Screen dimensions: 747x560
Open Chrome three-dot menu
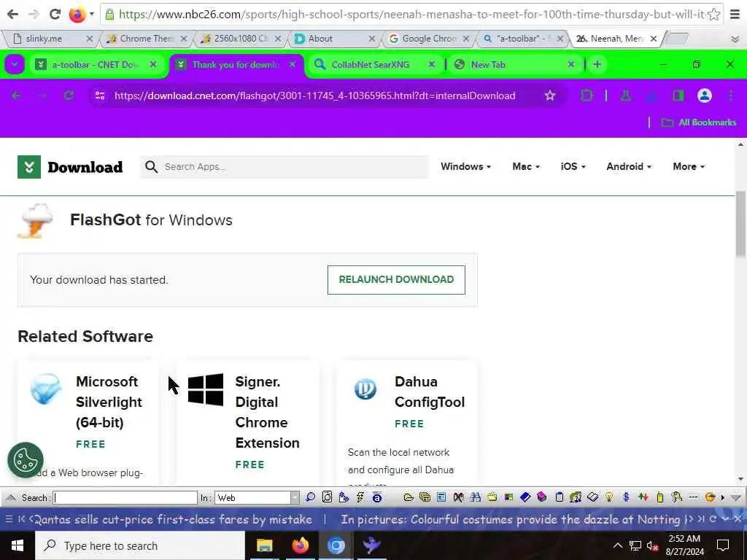[x=731, y=96]
